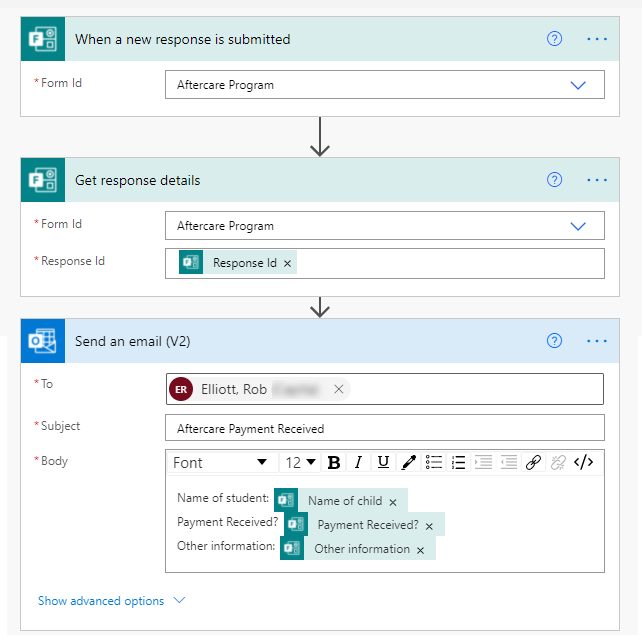642x635 pixels.
Task: Open help for Send an email (V2)
Action: (554, 341)
